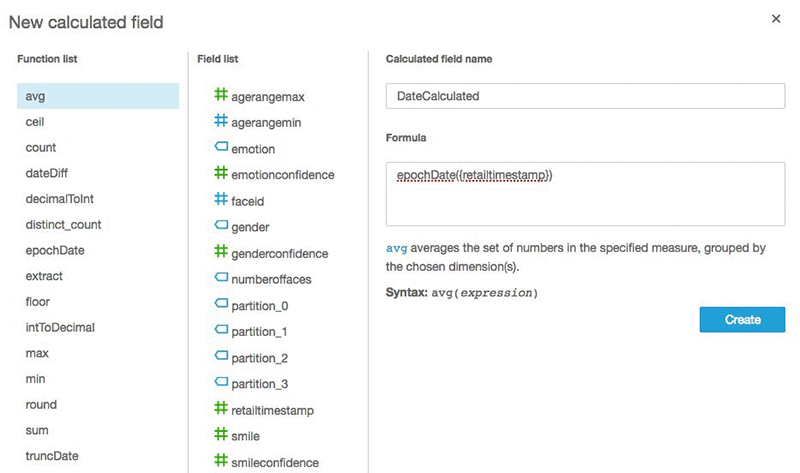Select the dateDiff function
The height and width of the screenshot is (473, 800).
(x=47, y=173)
